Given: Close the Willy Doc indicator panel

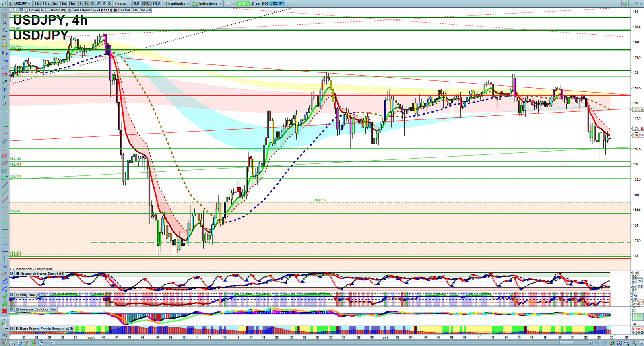Looking at the screenshot, I should click(x=12, y=295).
